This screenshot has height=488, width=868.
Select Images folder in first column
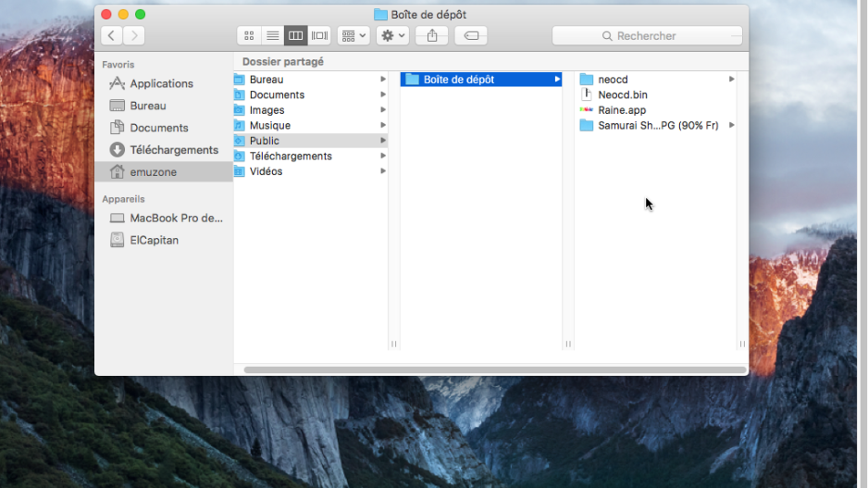point(310,110)
